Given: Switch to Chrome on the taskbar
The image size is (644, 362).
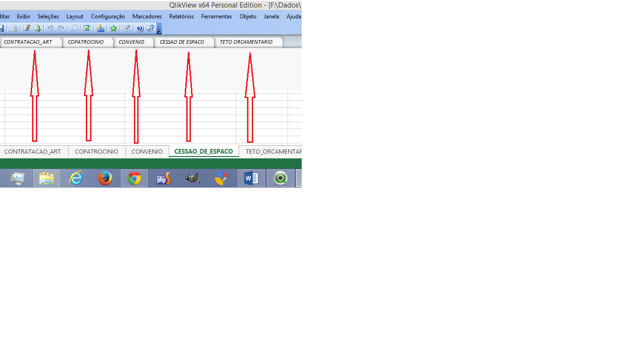Looking at the screenshot, I should pos(134,179).
